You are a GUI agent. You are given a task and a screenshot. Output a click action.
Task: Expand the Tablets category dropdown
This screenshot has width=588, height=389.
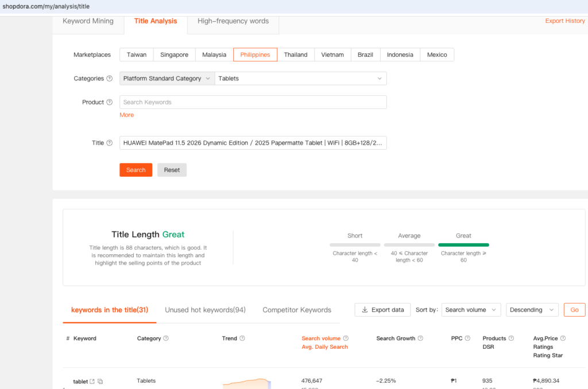tap(300, 79)
